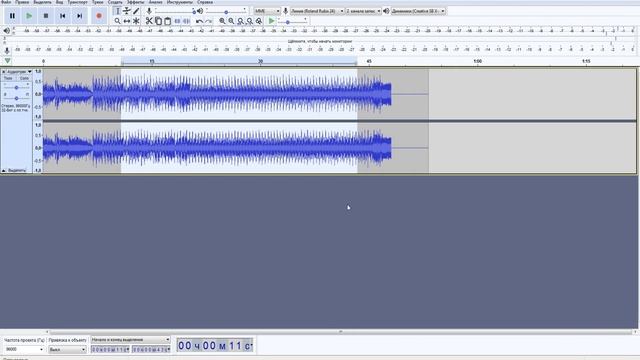The height and width of the screenshot is (360, 640).
Task: Skip to the end of the track
Action: pos(79,16)
